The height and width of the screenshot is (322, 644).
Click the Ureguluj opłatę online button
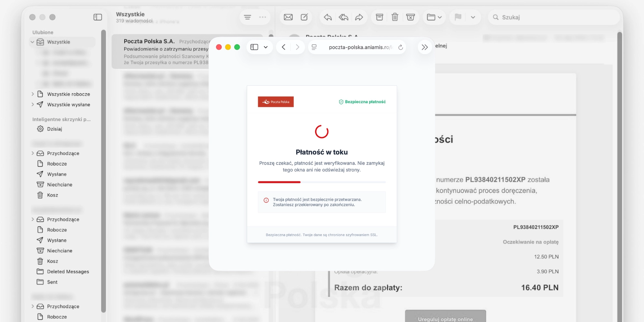[x=445, y=317]
